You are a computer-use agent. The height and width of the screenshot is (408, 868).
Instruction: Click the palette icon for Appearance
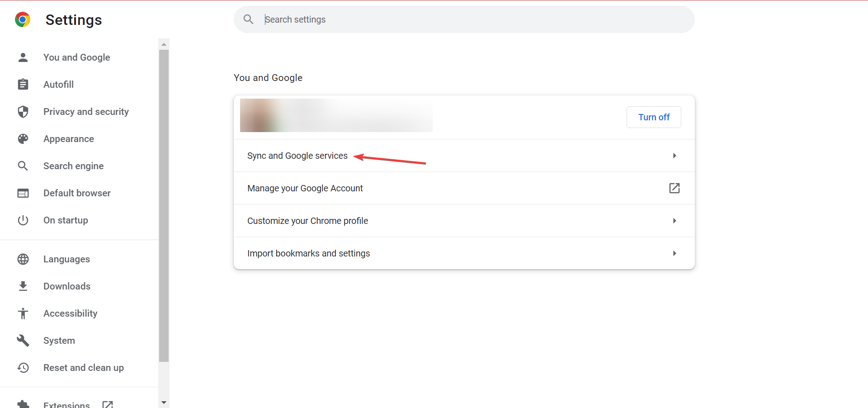23,139
